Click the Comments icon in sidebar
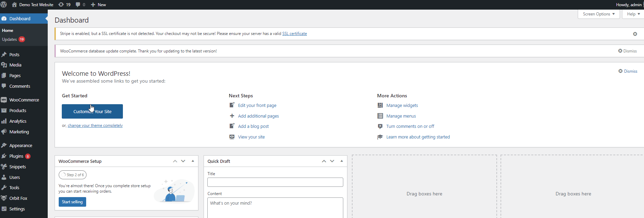The height and width of the screenshot is (218, 644). (4, 86)
